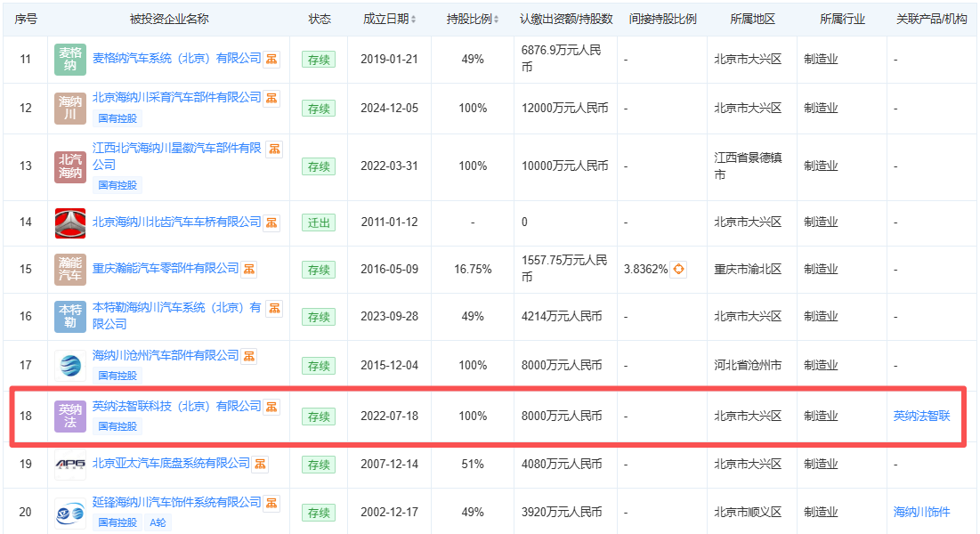Click the logo of 延锋海纳川汽车饰件系统
The image size is (980, 534).
70,514
